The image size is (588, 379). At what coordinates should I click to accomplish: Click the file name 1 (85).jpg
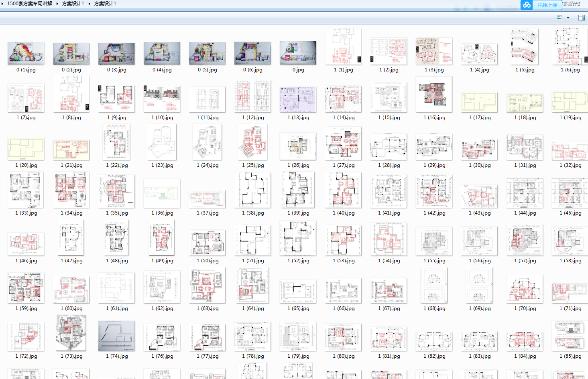(570, 356)
